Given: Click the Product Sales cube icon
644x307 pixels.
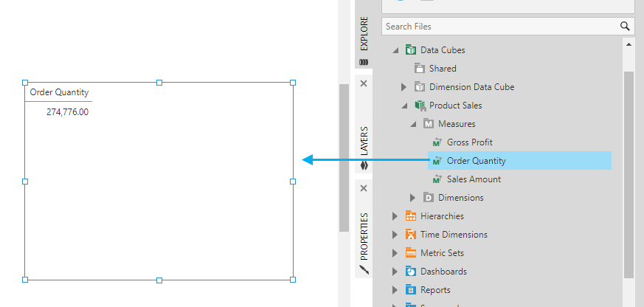Looking at the screenshot, I should [x=419, y=106].
